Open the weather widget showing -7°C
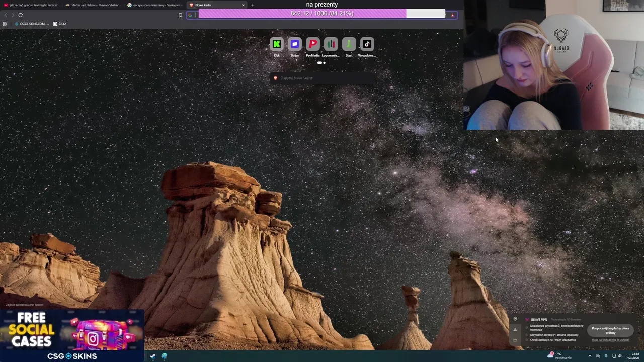 [559, 355]
